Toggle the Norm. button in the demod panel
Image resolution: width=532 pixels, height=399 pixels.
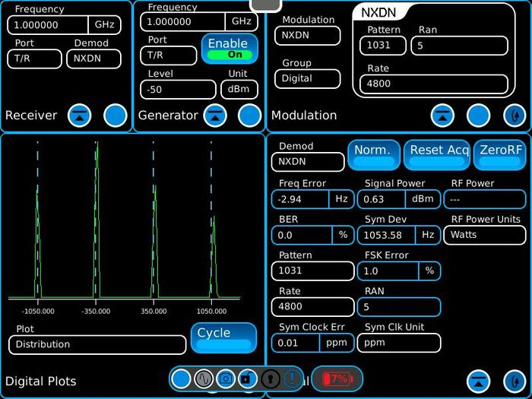[373, 154]
